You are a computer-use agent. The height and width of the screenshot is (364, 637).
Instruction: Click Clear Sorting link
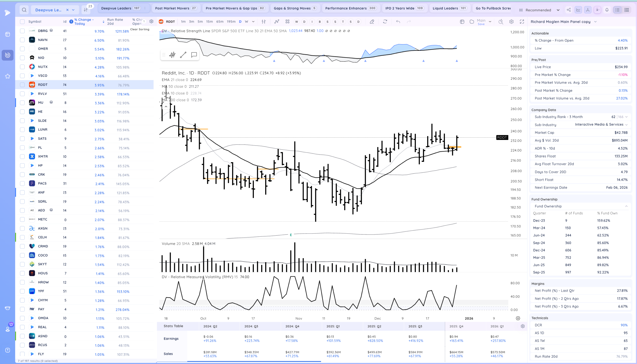coord(140,29)
